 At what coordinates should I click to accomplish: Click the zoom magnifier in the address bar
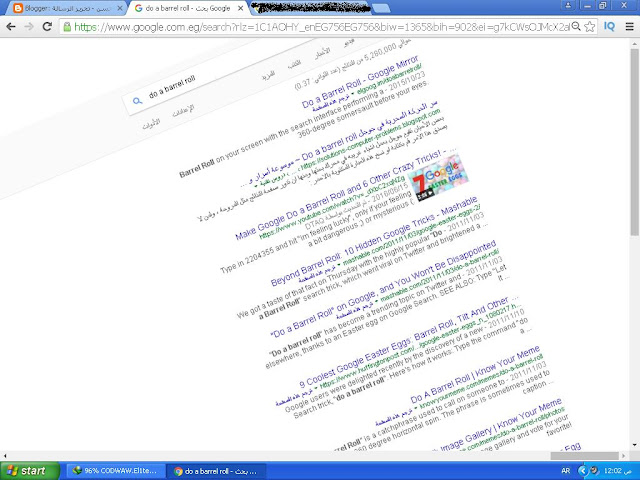pos(576,27)
